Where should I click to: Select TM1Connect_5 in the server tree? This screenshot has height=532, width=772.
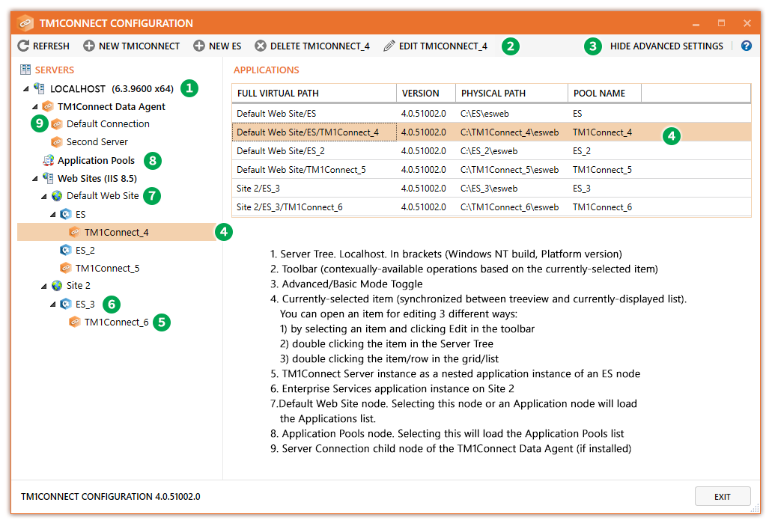107,268
